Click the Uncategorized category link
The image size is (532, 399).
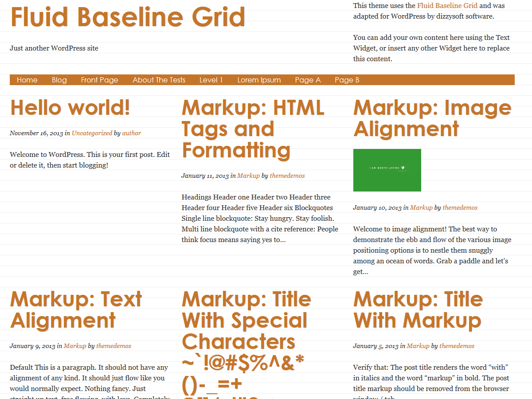pos(92,133)
